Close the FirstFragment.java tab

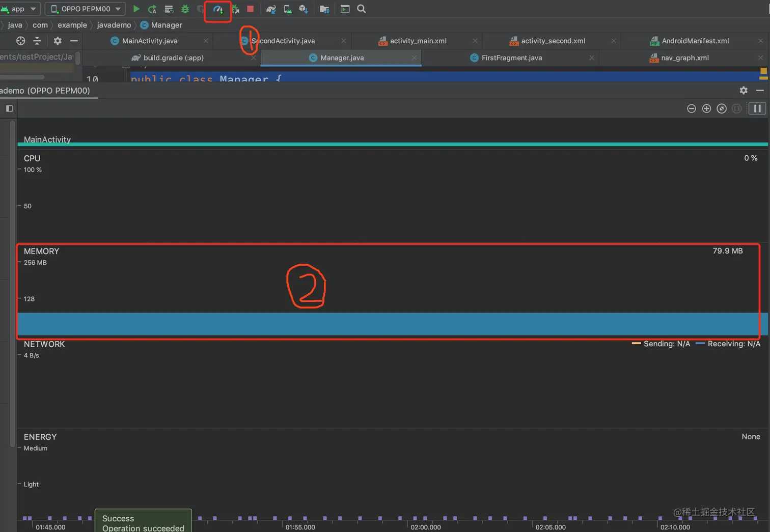(592, 58)
